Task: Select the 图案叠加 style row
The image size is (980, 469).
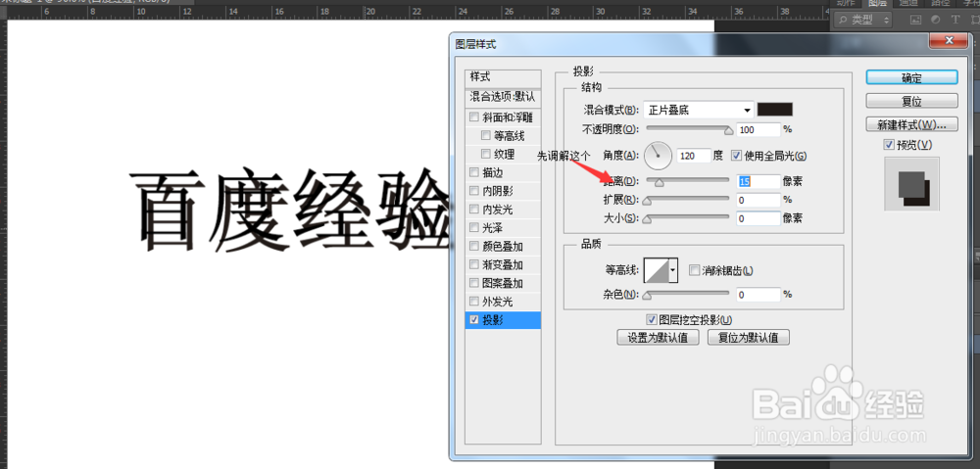Action: (x=503, y=283)
